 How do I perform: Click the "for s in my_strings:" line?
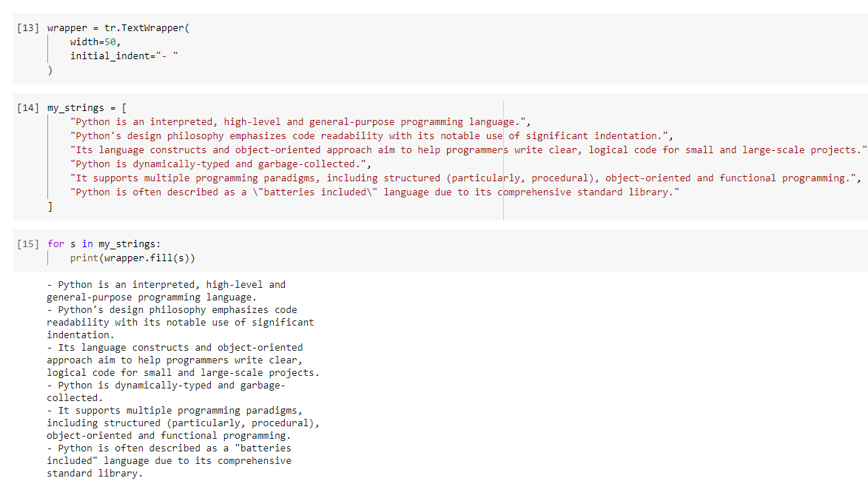(104, 244)
